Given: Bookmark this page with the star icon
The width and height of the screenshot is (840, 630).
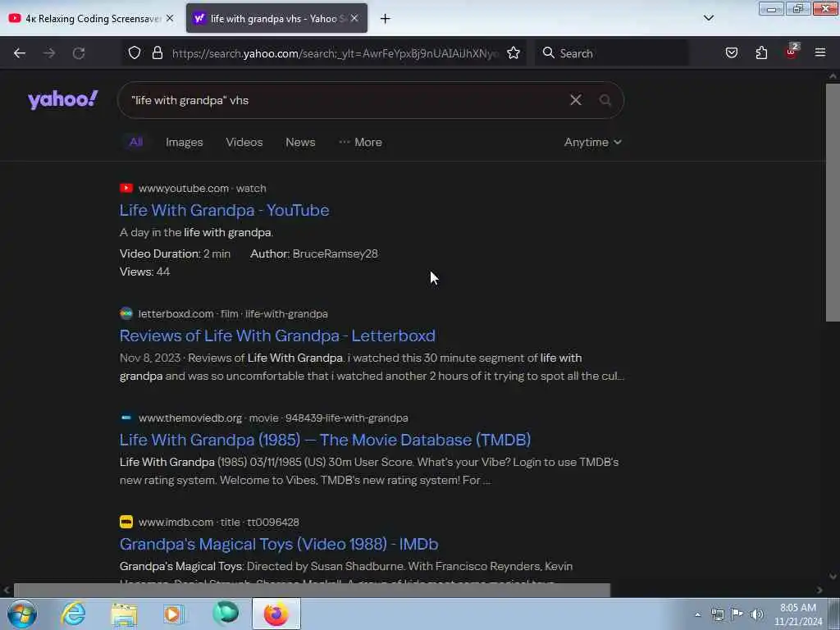Looking at the screenshot, I should coord(514,52).
